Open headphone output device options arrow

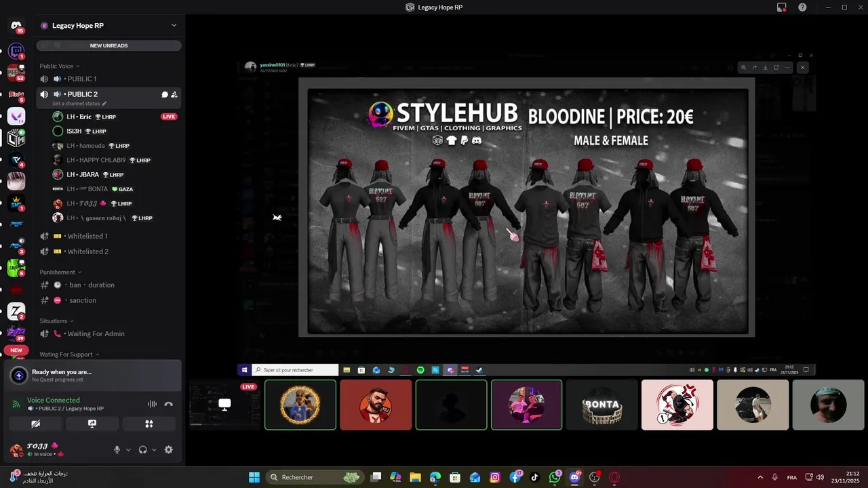[154, 449]
